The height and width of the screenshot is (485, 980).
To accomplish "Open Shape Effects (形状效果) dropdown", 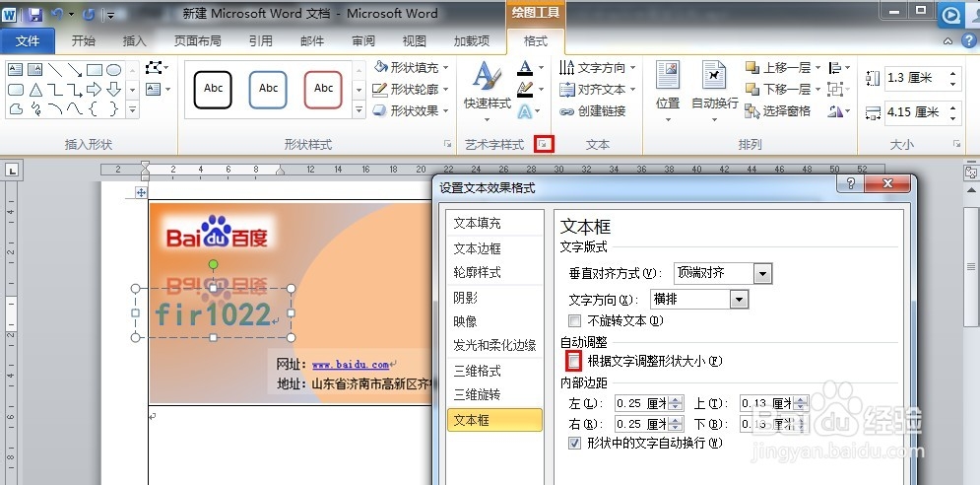I will [412, 110].
